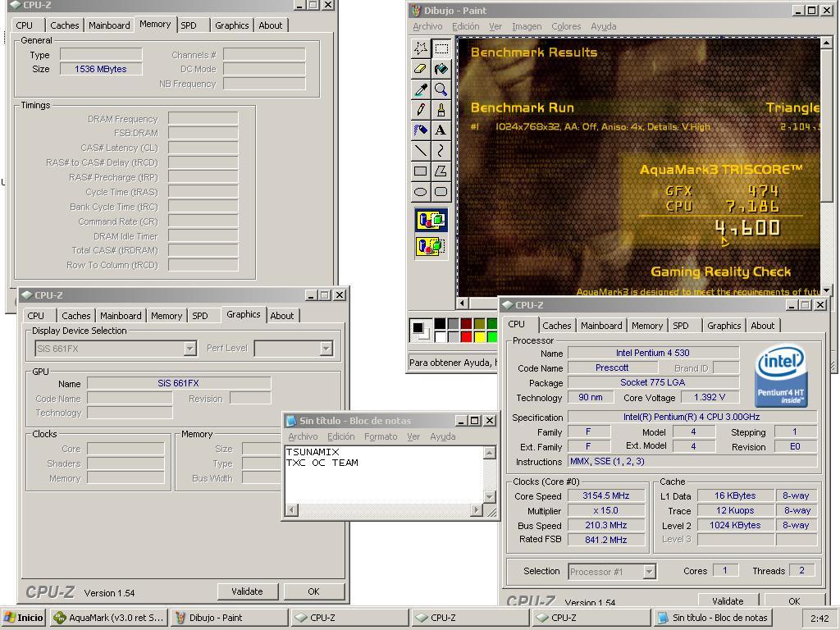Open Caches tab in the Intel Pentium CPU-Z window
This screenshot has width=840, height=630.
tap(557, 325)
